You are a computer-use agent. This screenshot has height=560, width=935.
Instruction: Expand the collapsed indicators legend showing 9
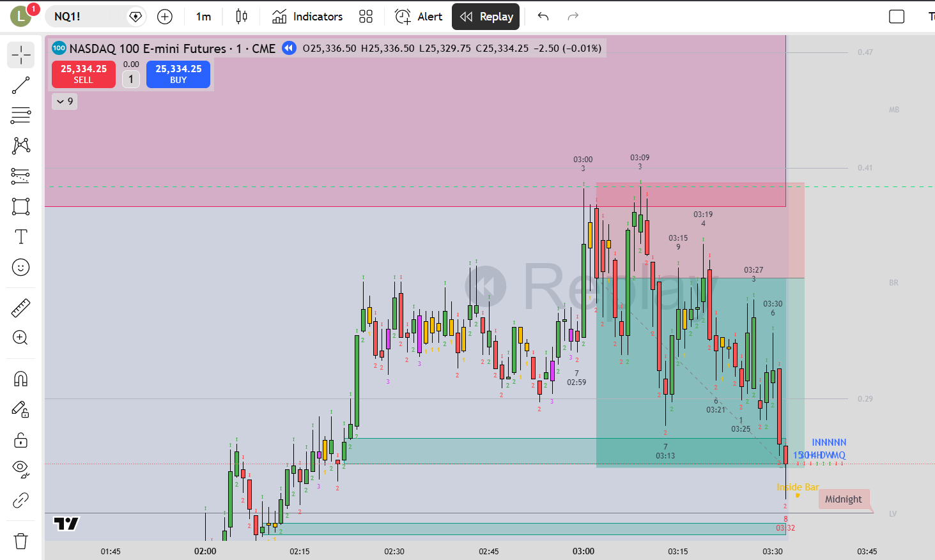(x=65, y=101)
